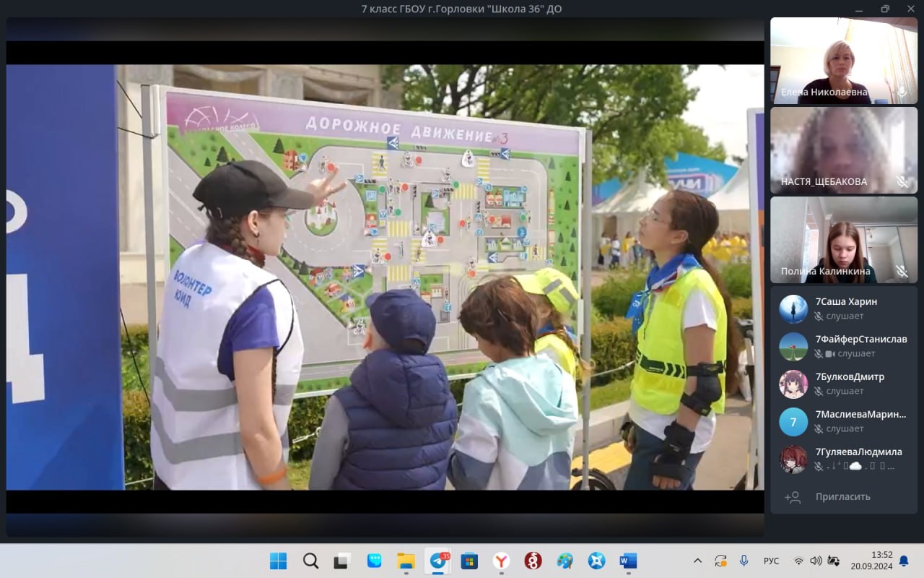Click the 7Саша Харин avatar
This screenshot has height=578, width=924.
[x=793, y=309]
